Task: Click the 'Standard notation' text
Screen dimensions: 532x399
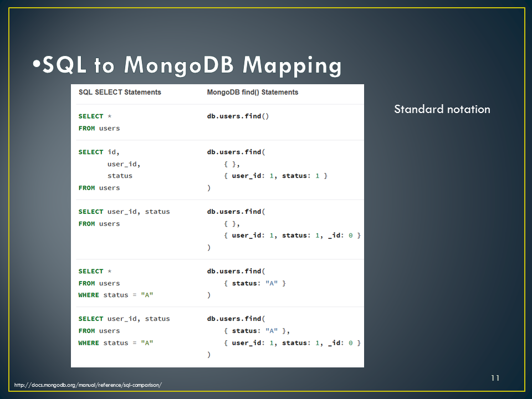Action: pyautogui.click(x=442, y=109)
